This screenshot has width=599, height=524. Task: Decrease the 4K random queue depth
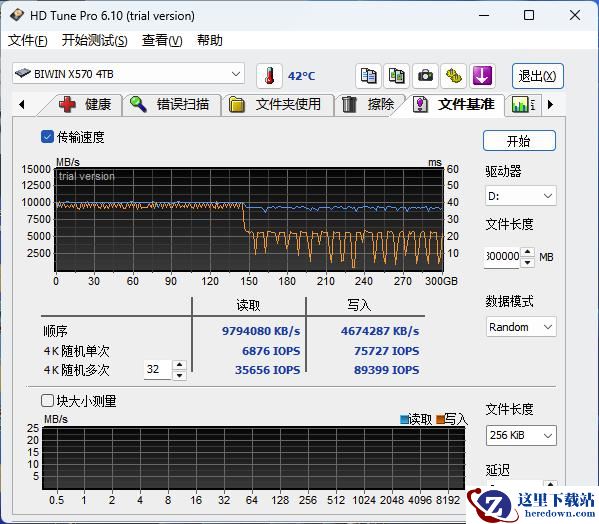[179, 375]
